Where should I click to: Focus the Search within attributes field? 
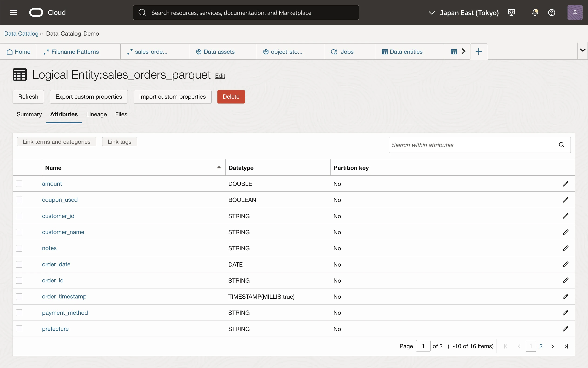click(480, 145)
